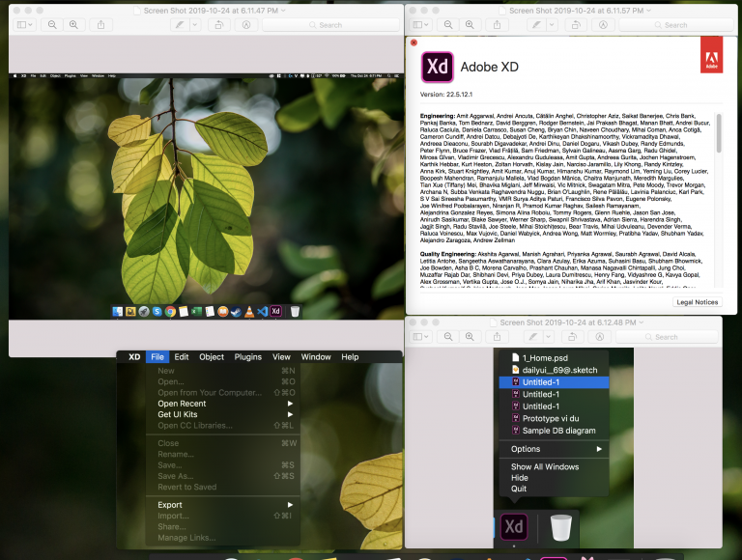Image resolution: width=742 pixels, height=560 pixels.
Task: Open the title chevron of Screen Shot 6.11.57 PM
Action: click(649, 10)
